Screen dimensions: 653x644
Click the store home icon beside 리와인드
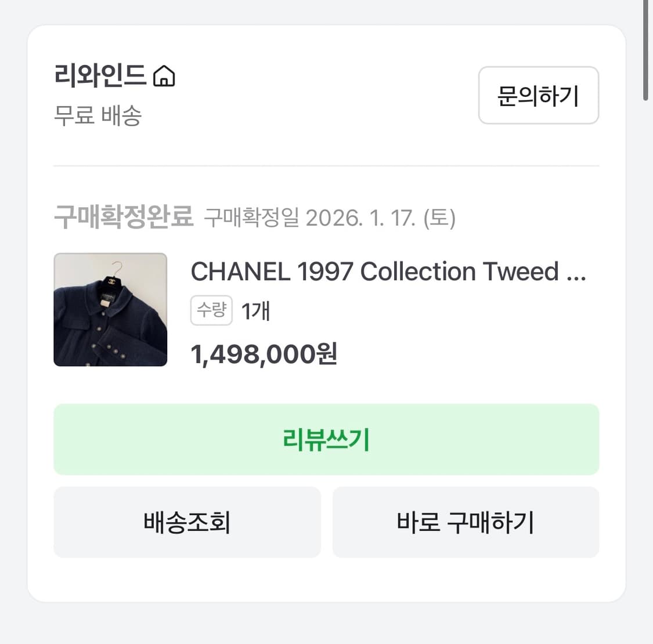(164, 76)
